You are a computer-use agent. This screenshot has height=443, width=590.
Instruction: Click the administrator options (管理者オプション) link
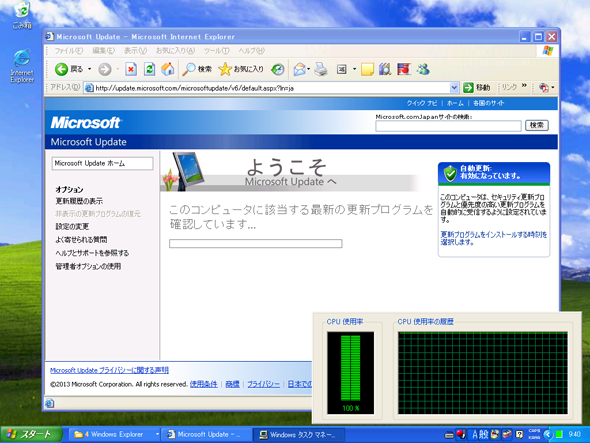88,266
